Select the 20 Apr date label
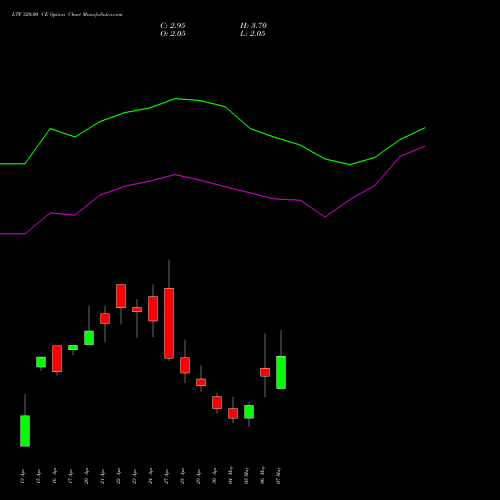The width and height of the screenshot is (500, 500). coord(87,476)
